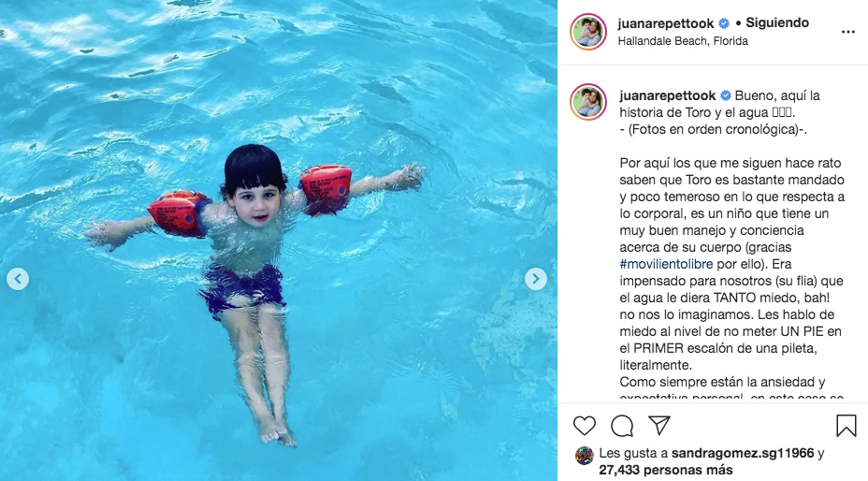This screenshot has width=868, height=481.
Task: Go to the next photo in carousel
Action: pyautogui.click(x=535, y=279)
